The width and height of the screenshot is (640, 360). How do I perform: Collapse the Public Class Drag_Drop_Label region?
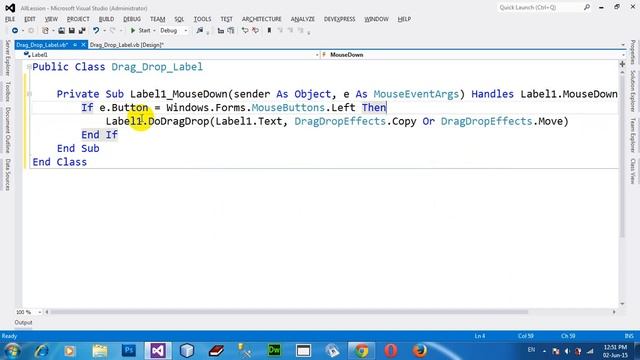[x=29, y=67]
